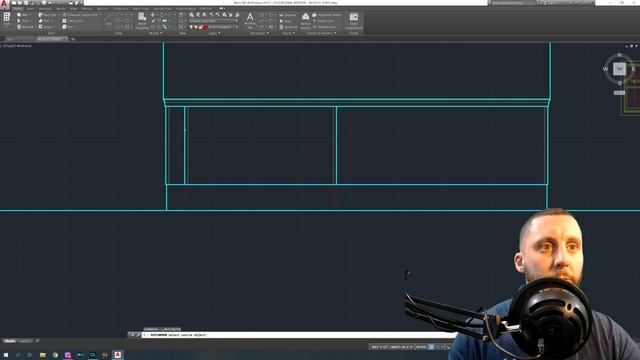Viewport: 640px width, 360px height.
Task: Open the WCS dropdown below ViewCube
Action: (x=619, y=93)
